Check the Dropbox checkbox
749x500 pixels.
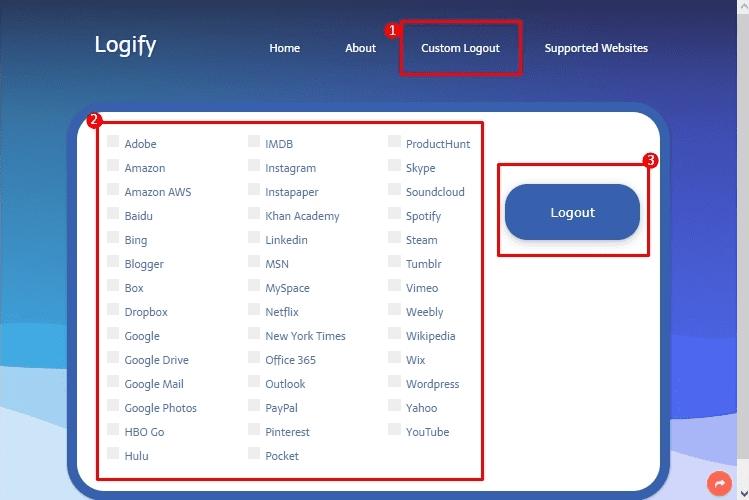tap(113, 309)
